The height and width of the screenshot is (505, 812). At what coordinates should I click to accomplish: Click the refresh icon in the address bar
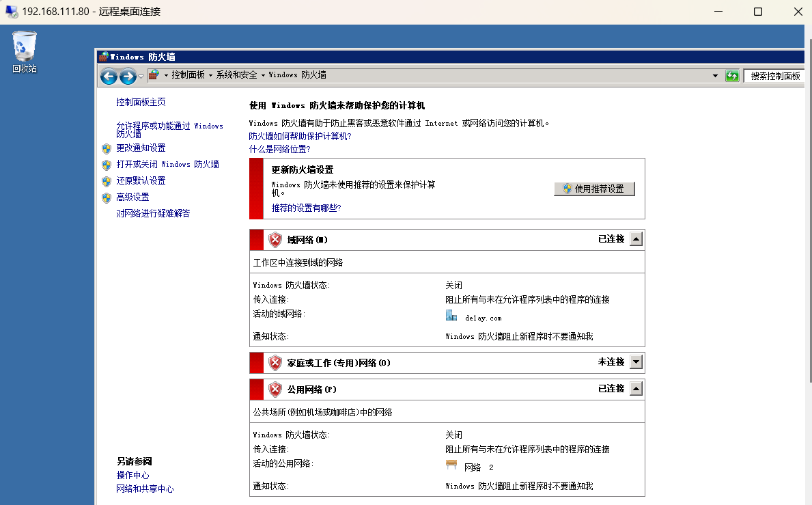point(732,75)
